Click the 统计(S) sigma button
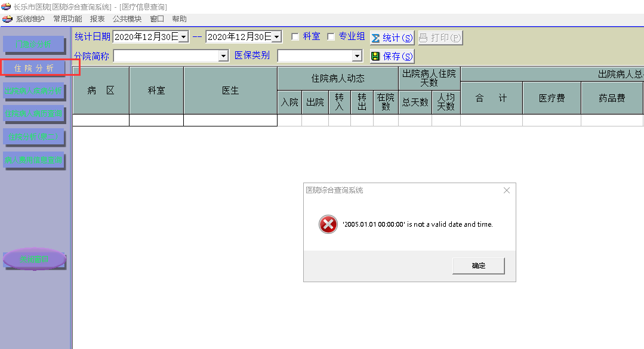644x349 pixels. [392, 38]
